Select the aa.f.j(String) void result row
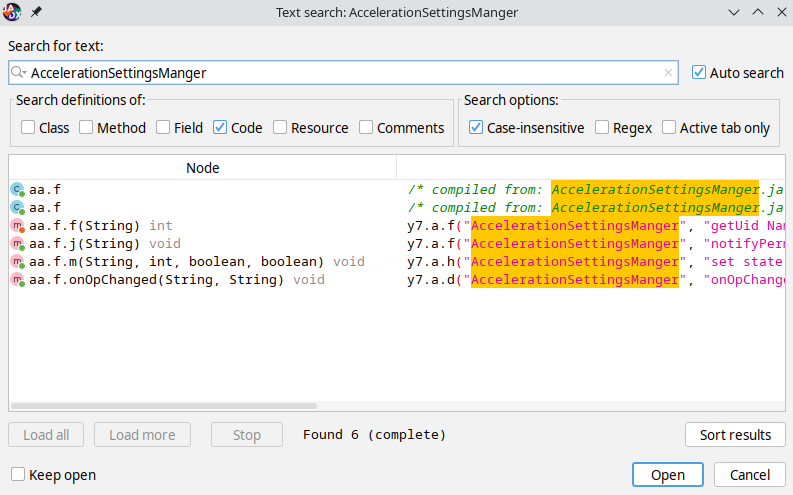 pyautogui.click(x=397, y=244)
